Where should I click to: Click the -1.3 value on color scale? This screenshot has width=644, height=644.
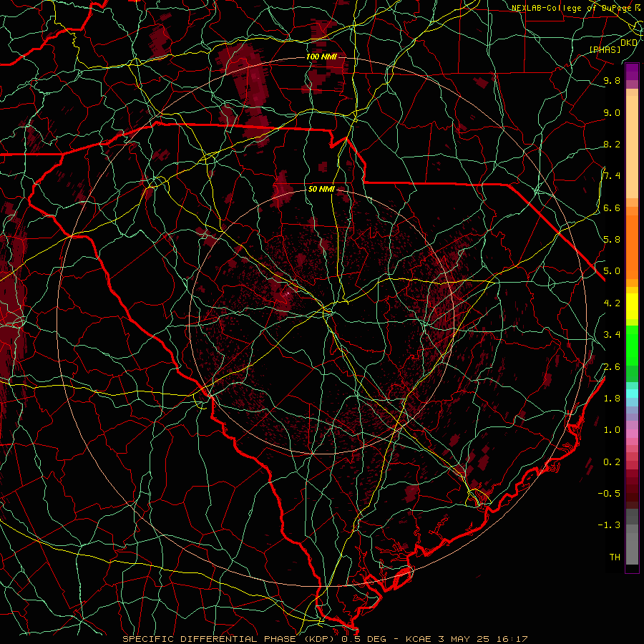[x=609, y=525]
